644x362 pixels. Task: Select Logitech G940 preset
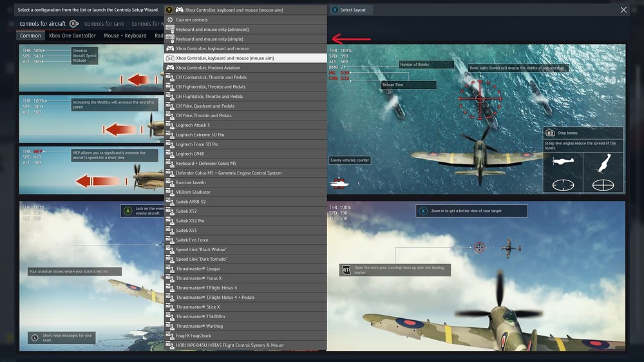click(245, 154)
